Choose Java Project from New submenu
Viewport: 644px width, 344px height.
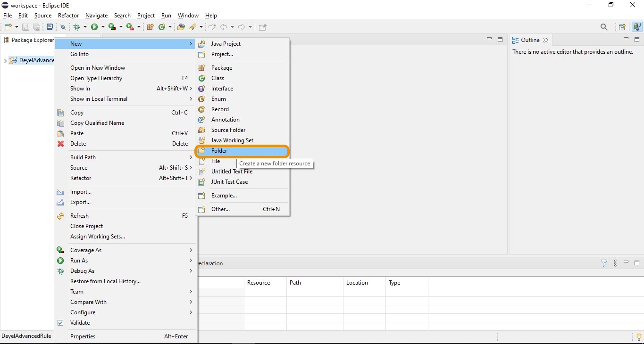tap(242, 44)
